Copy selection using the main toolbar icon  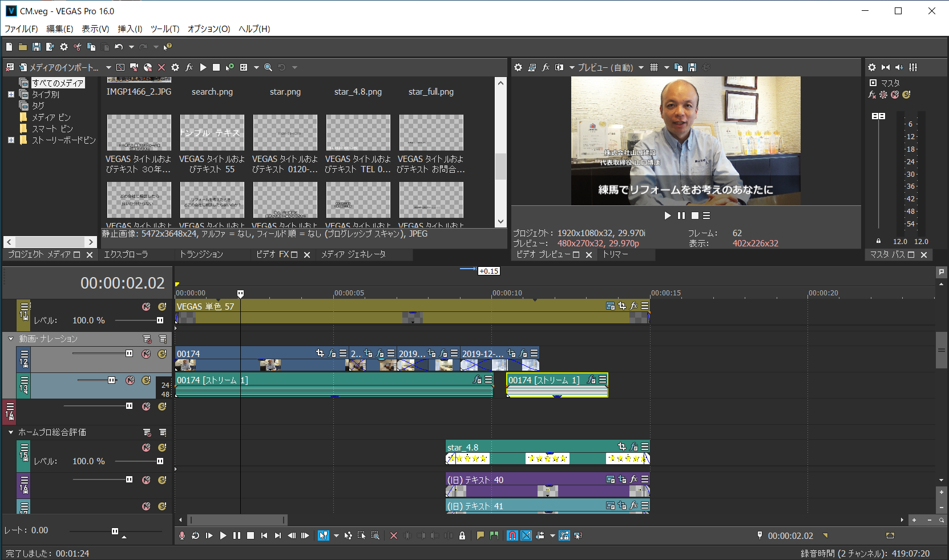click(91, 47)
